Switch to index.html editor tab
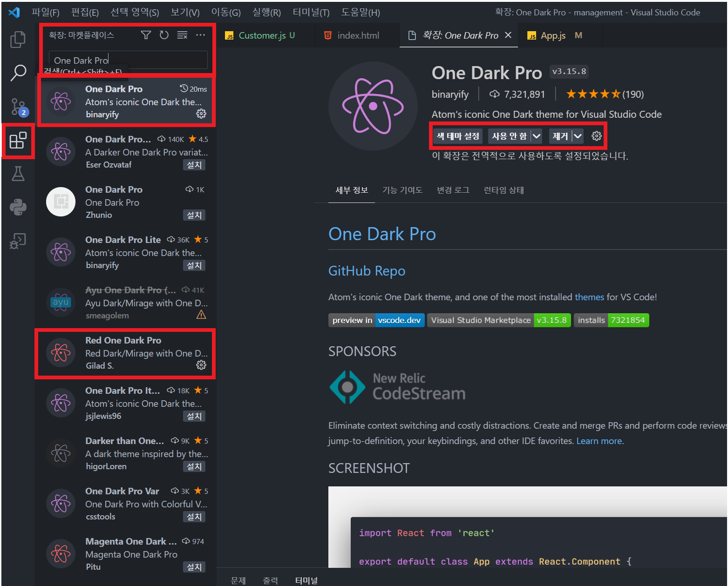The image size is (728, 586). (357, 35)
